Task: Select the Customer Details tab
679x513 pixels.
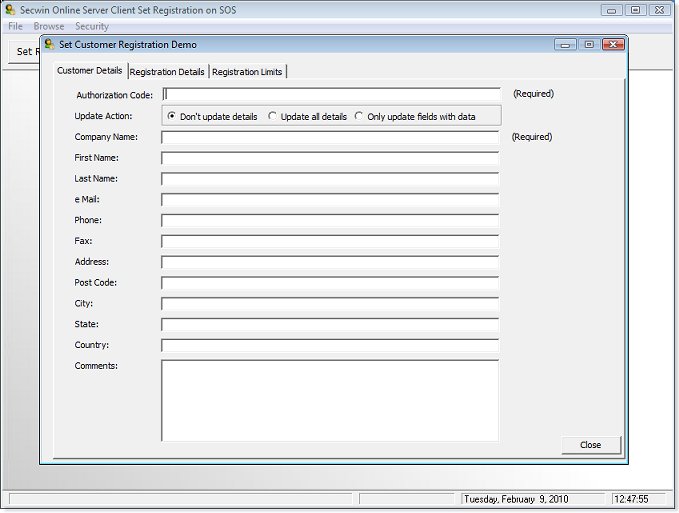Action: [90, 71]
